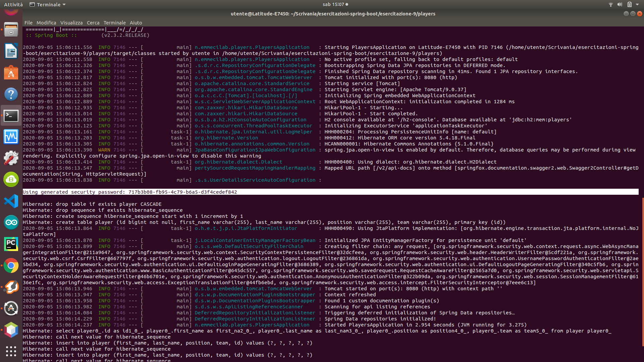Open the Software Updater dock icon
This screenshot has height=362, width=644.
[11, 308]
